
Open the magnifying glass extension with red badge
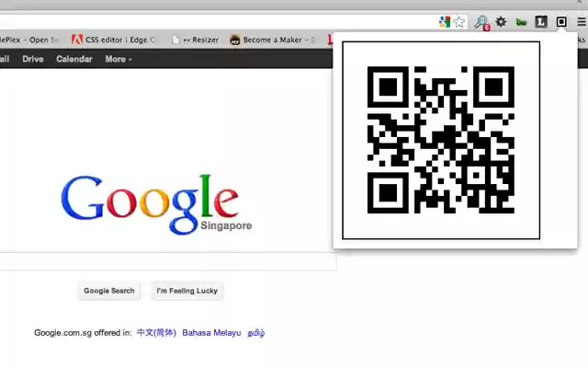(481, 22)
